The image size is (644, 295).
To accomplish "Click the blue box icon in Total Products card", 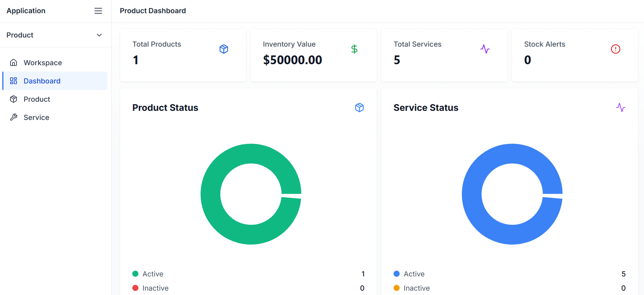I will (x=224, y=49).
